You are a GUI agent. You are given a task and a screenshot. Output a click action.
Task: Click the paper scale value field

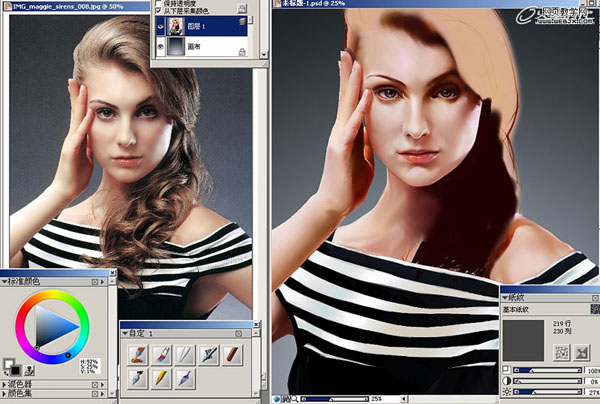click(592, 370)
